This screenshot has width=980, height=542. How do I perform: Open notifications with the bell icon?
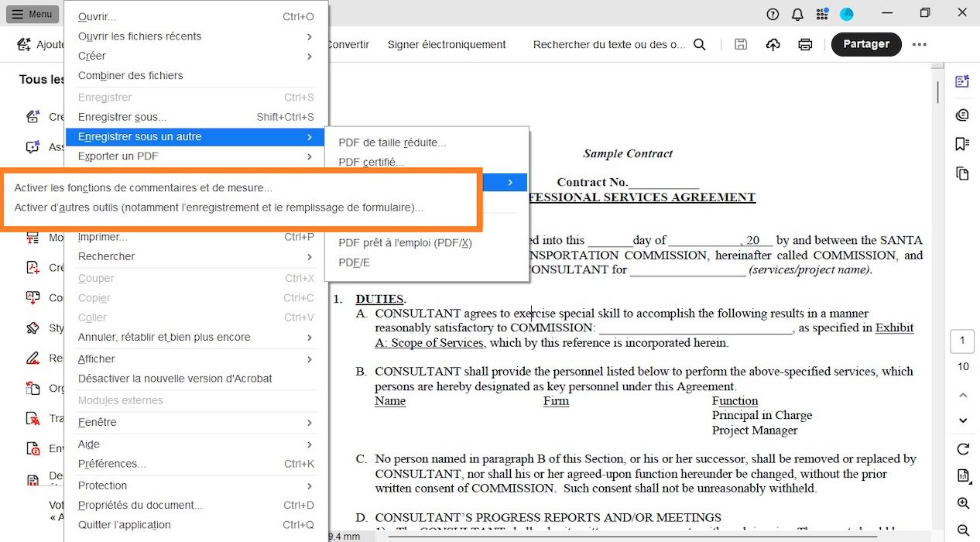click(797, 14)
